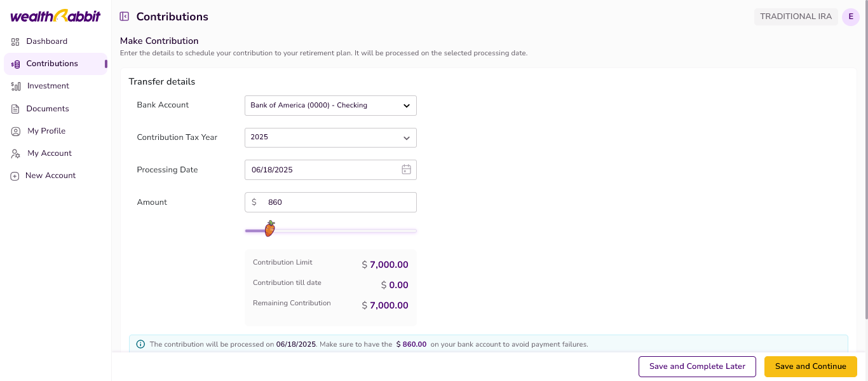
Task: Click Save and Complete Later
Action: click(x=696, y=366)
